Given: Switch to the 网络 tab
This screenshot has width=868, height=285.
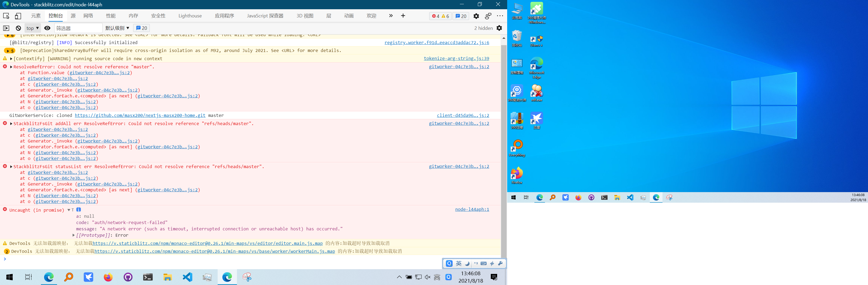Looking at the screenshot, I should [88, 16].
